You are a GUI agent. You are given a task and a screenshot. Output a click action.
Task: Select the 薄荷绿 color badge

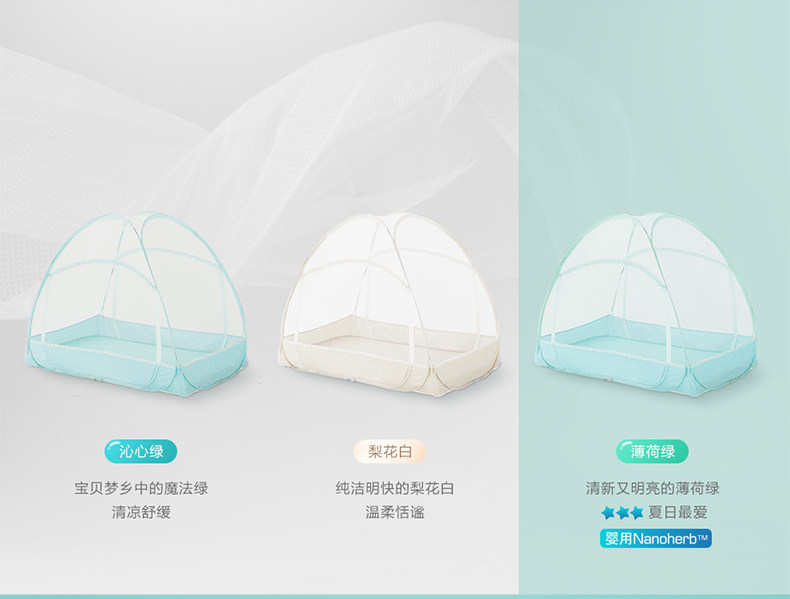[x=652, y=451]
